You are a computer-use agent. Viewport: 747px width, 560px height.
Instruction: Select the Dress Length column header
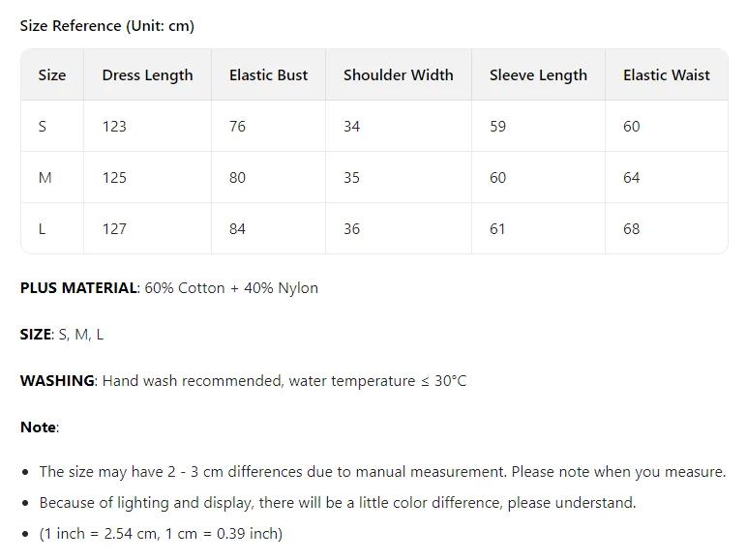tap(147, 74)
